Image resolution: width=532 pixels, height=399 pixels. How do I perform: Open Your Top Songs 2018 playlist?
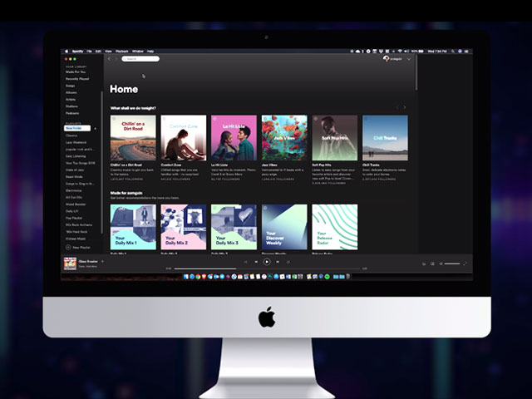(x=81, y=163)
